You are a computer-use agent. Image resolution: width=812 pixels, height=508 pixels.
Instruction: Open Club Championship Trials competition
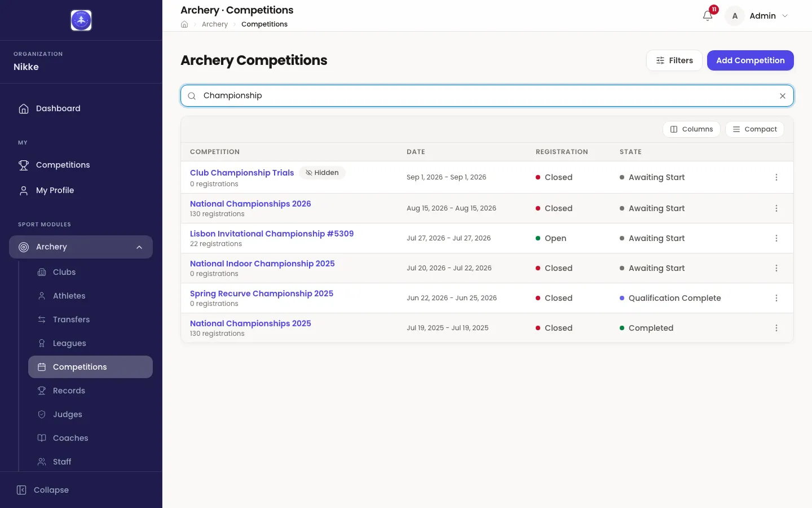[242, 173]
